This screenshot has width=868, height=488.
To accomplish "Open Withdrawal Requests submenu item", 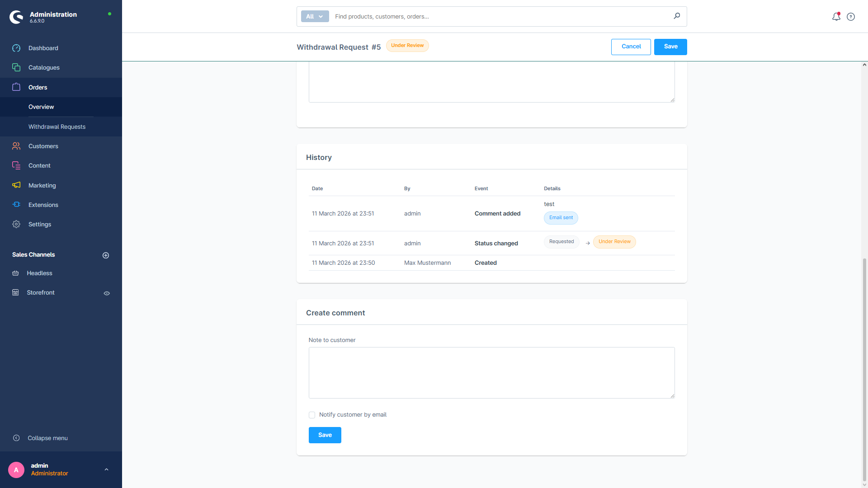I will (57, 127).
